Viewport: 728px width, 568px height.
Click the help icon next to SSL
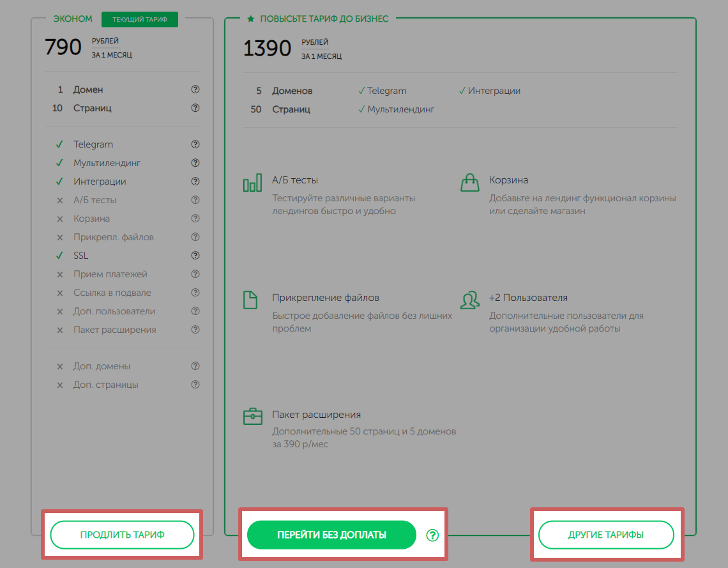pos(195,256)
